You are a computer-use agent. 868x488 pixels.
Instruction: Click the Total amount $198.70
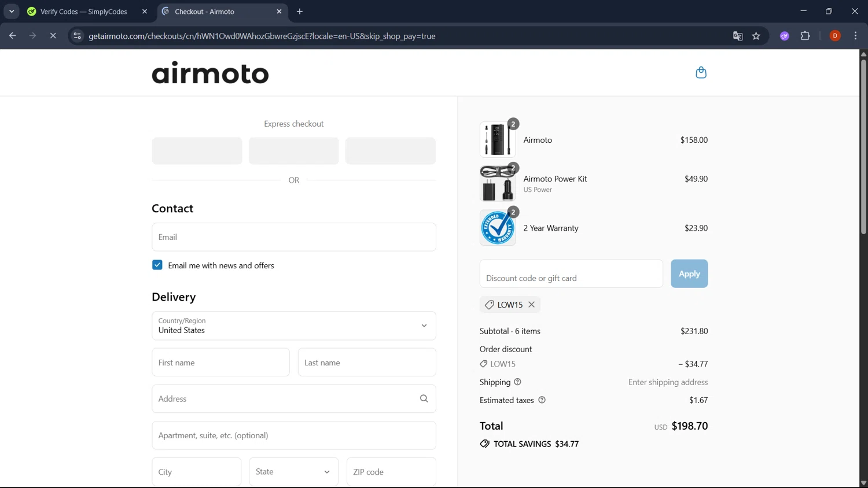pos(689,426)
